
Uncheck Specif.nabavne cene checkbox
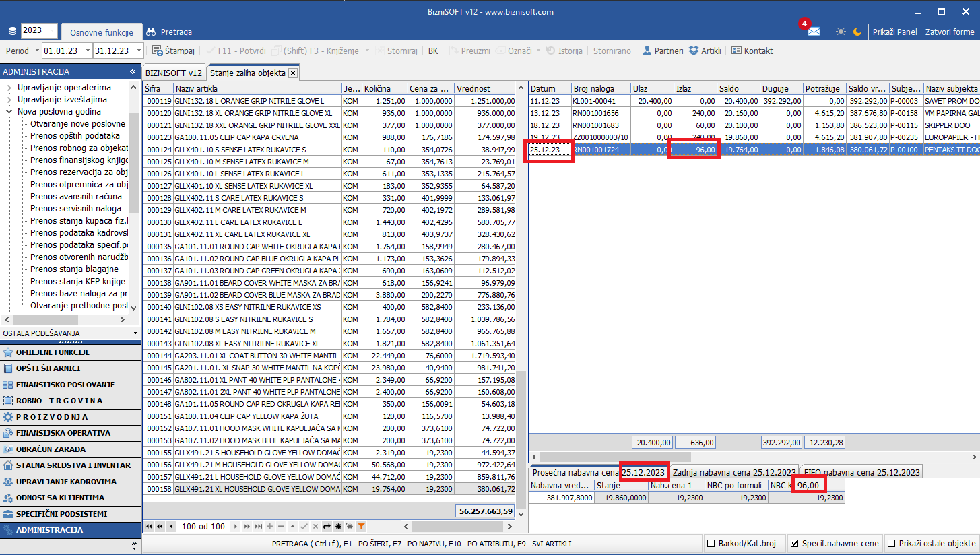point(794,544)
